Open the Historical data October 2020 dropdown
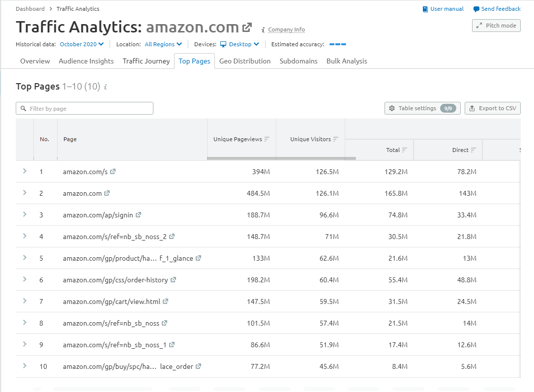This screenshot has height=392, width=534. tap(82, 44)
